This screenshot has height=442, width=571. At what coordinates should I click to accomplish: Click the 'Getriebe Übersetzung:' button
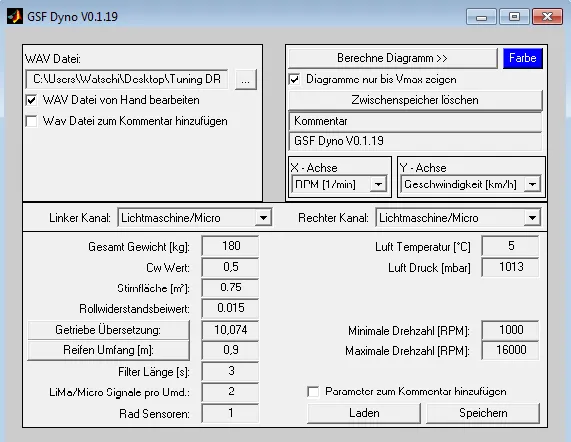pyautogui.click(x=108, y=330)
